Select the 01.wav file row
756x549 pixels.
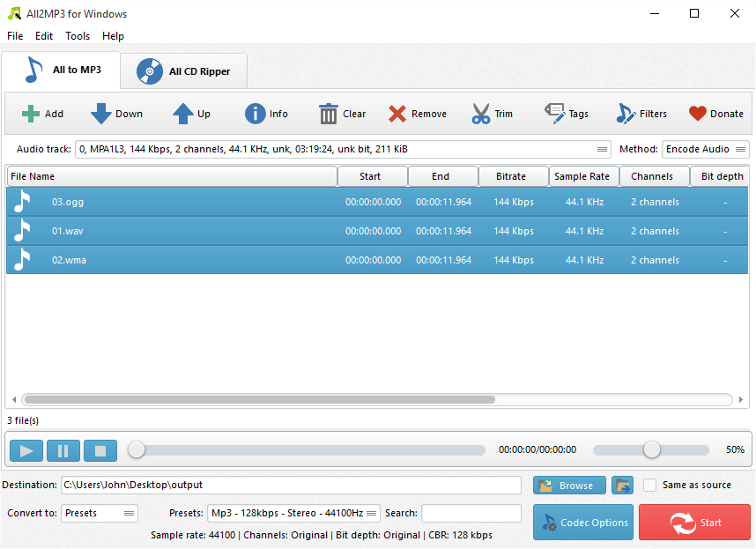377,230
